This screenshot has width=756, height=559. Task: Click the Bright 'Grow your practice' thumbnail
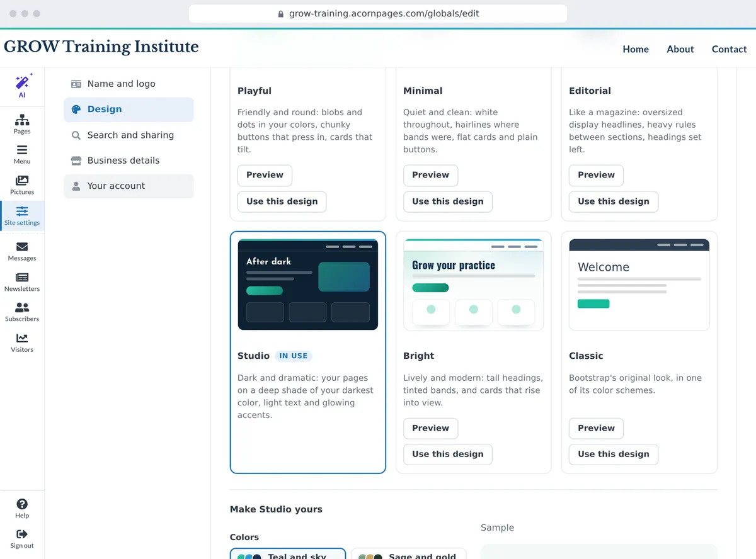coord(474,285)
